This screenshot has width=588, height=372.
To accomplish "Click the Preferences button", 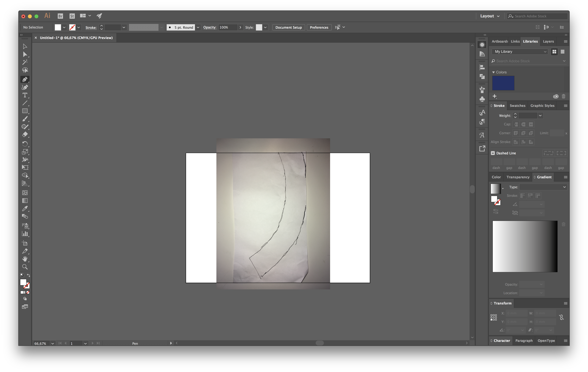I will (x=319, y=27).
